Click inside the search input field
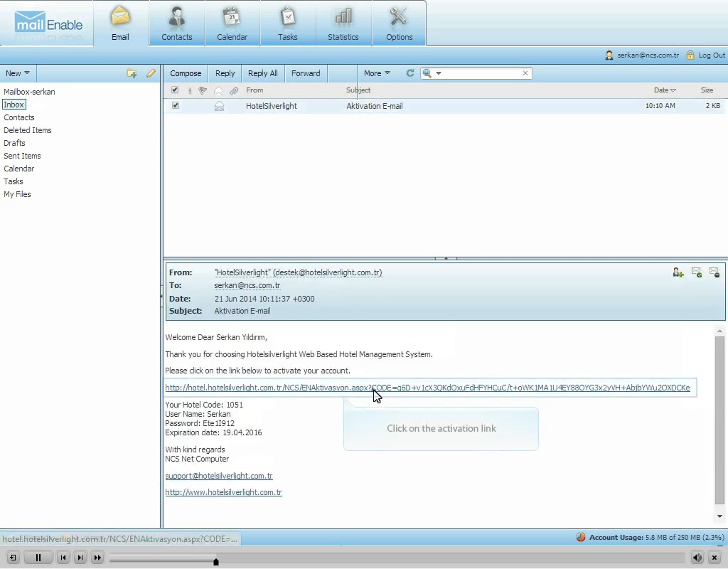The height and width of the screenshot is (569, 728). [481, 73]
